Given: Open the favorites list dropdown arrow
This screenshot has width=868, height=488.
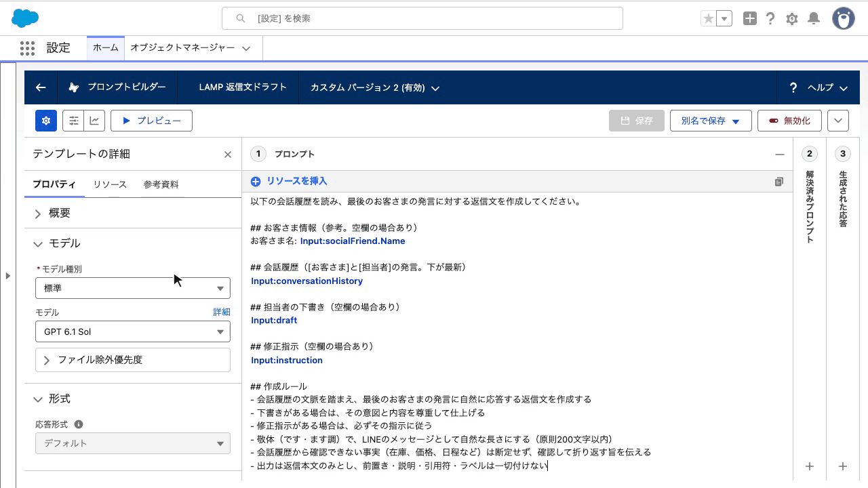Looking at the screenshot, I should [725, 19].
